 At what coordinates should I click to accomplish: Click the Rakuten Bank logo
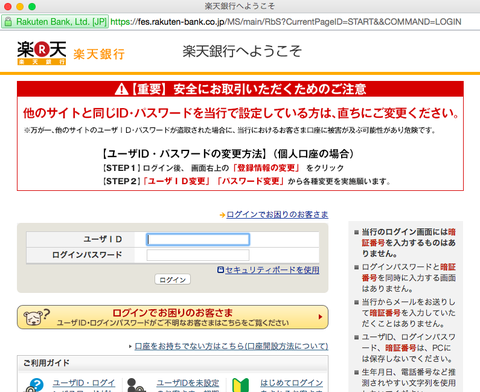(x=42, y=53)
